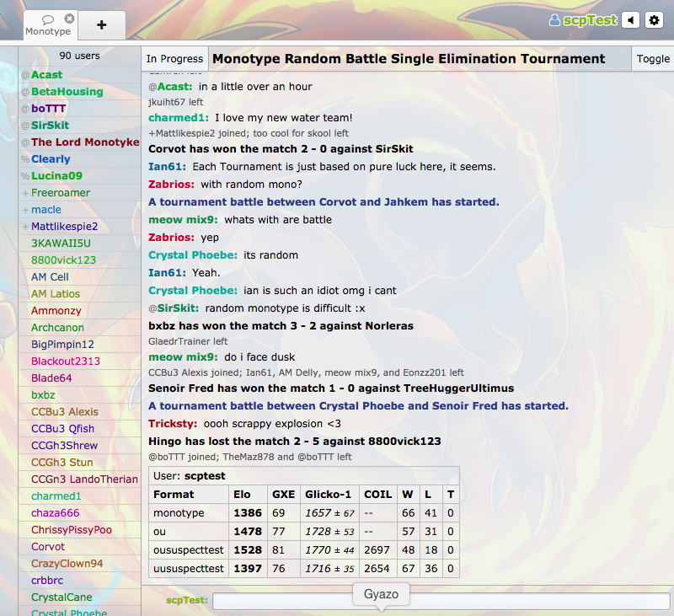Focus the chat message input box
Screen dimensions: 674x616
441,601
